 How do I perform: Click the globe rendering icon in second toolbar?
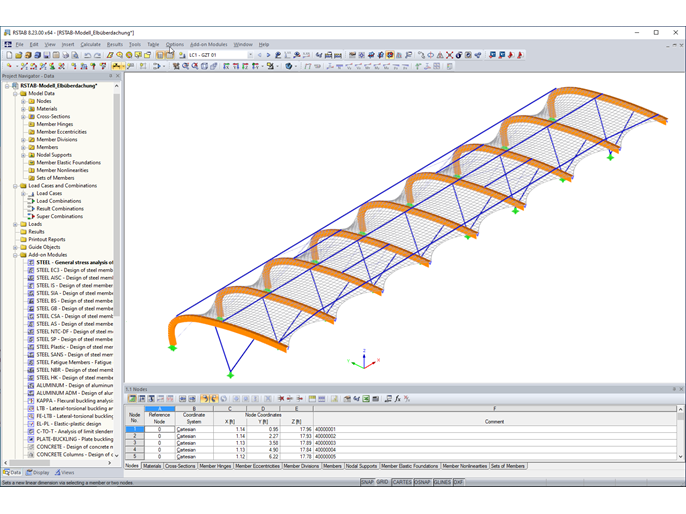tap(289, 66)
